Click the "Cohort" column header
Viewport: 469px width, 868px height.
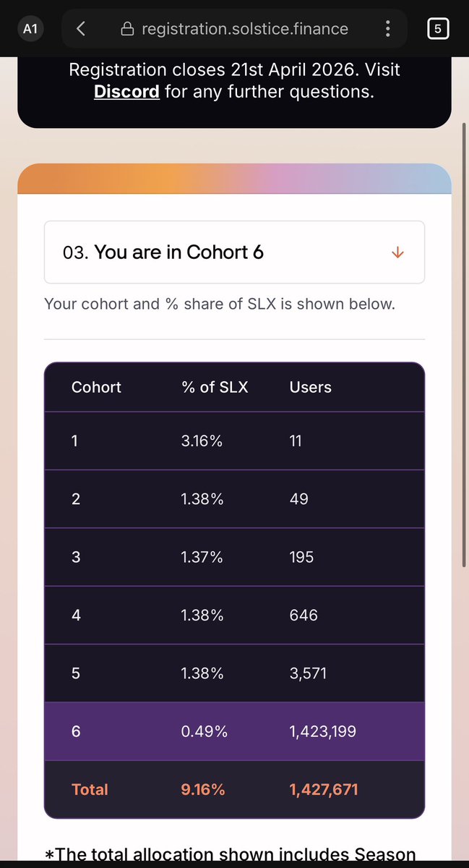[x=96, y=387]
